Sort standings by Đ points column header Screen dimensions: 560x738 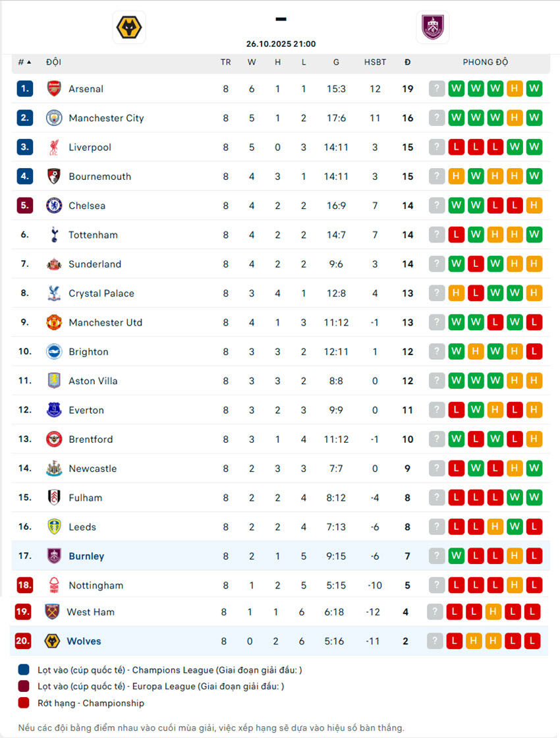pyautogui.click(x=407, y=62)
